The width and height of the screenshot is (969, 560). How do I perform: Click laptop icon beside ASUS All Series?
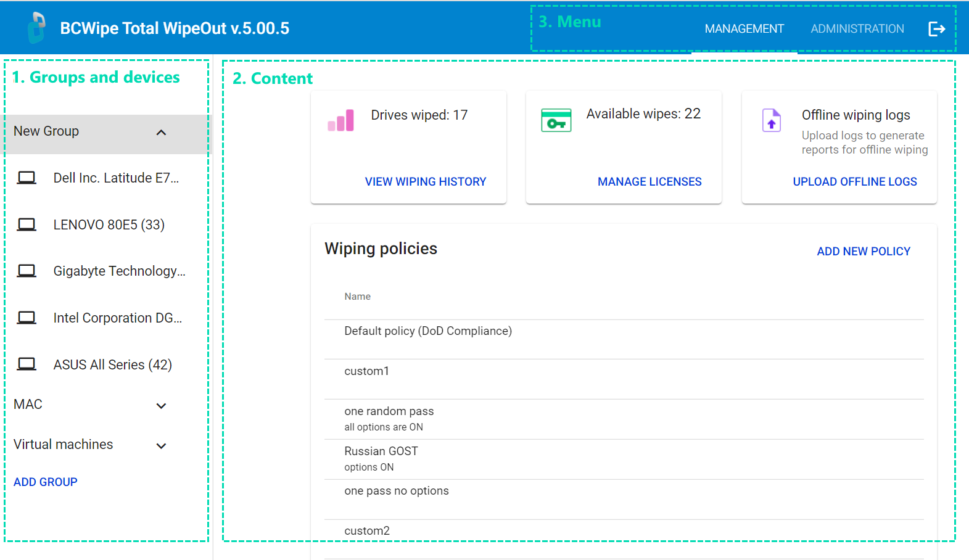27,364
